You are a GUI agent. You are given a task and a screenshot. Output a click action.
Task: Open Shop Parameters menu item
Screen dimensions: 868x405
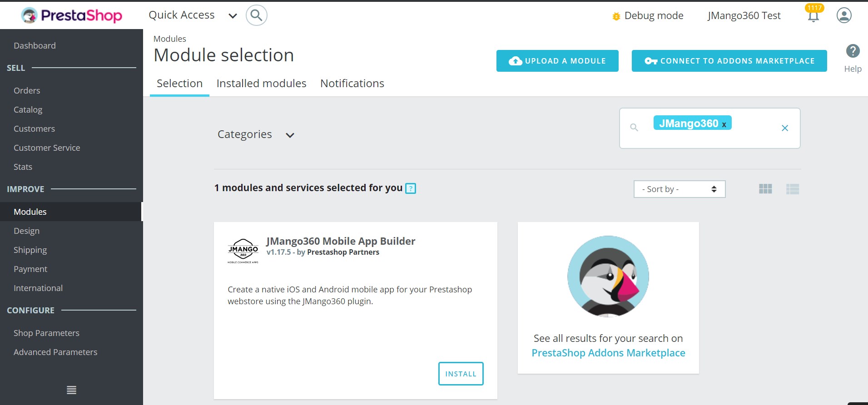46,333
